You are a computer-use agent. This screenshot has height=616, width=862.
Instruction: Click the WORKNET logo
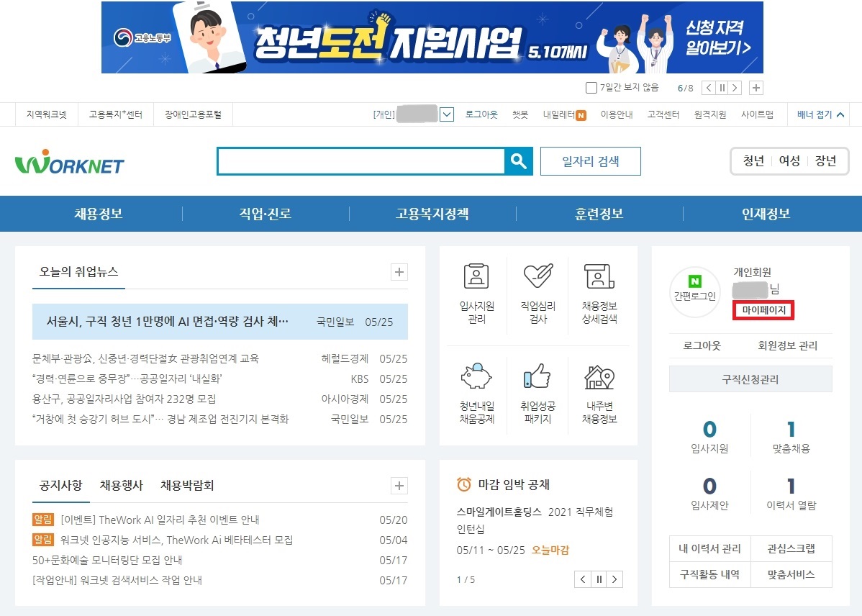[x=69, y=162]
